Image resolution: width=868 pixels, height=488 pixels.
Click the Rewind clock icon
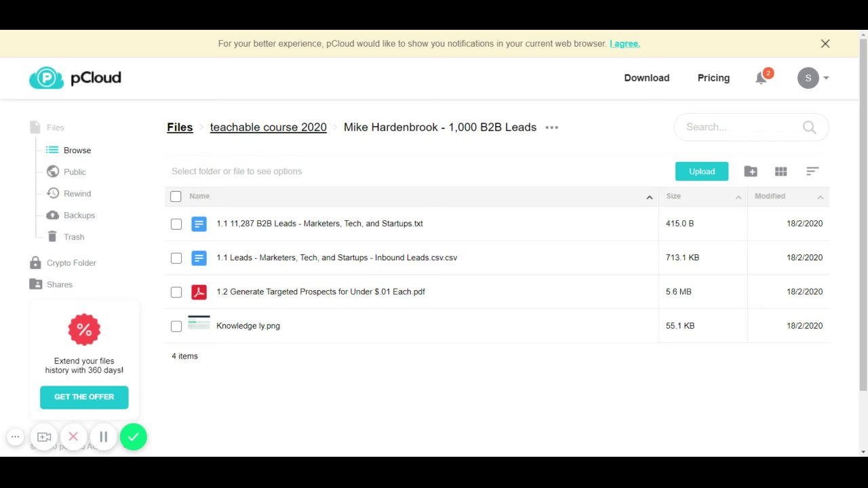(x=52, y=193)
